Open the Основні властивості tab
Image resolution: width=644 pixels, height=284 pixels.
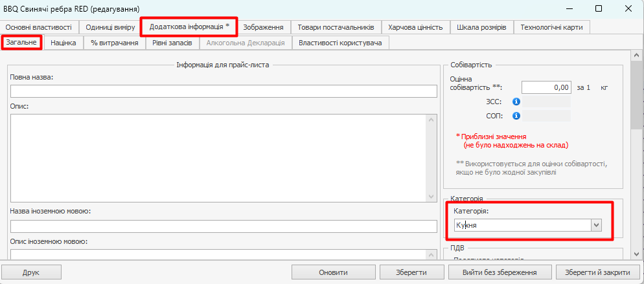[40, 27]
